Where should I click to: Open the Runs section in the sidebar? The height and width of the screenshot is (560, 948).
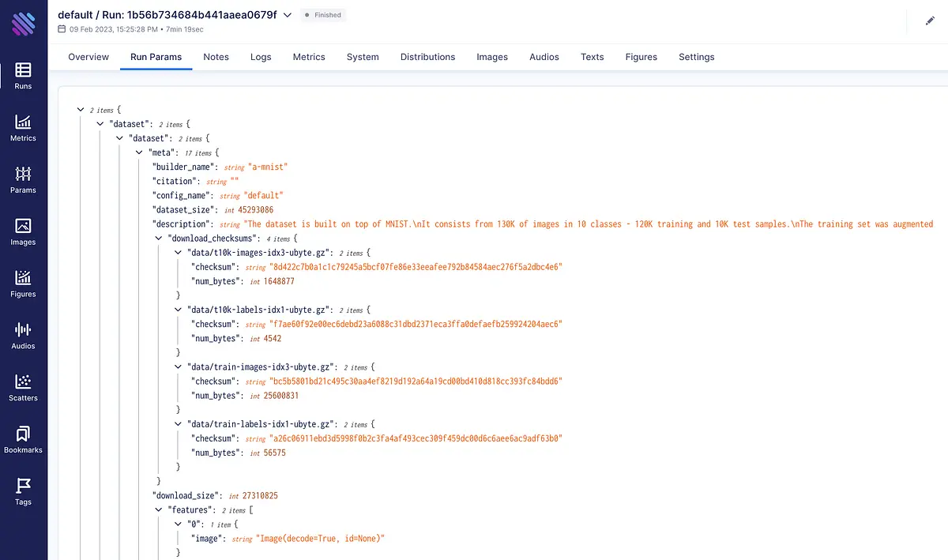[23, 75]
